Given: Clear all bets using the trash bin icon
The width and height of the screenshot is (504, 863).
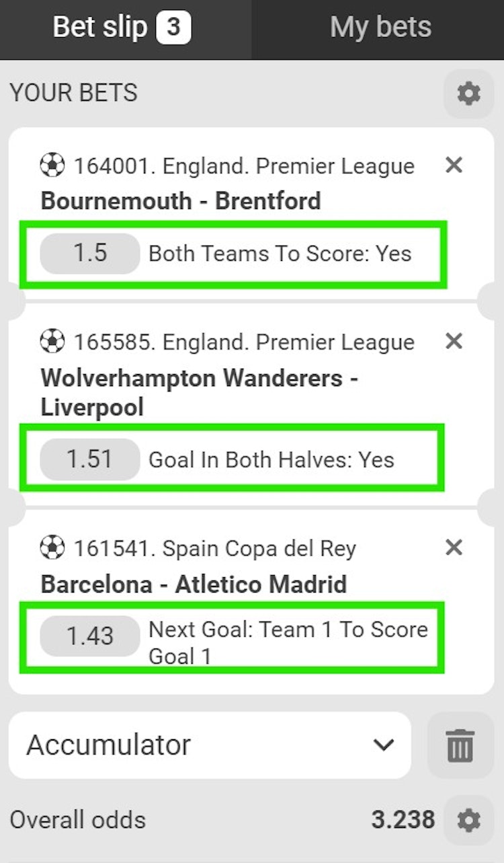Looking at the screenshot, I should click(x=459, y=745).
